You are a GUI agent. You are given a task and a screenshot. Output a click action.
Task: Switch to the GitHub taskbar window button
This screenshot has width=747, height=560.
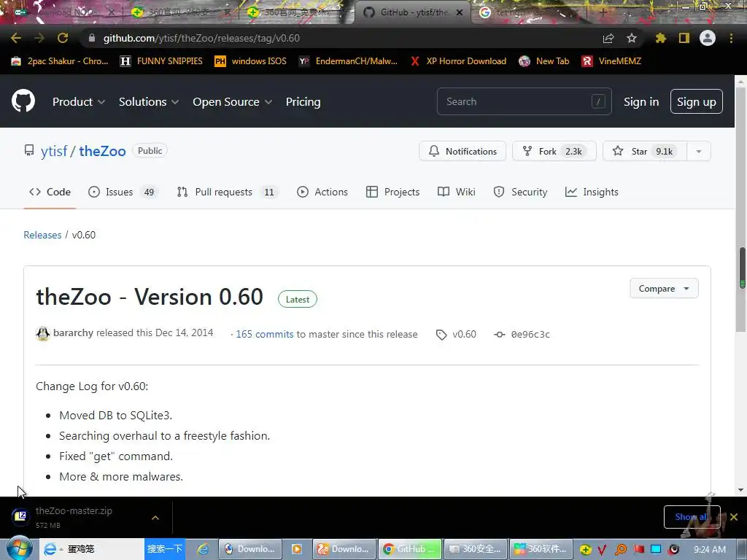coord(410,549)
